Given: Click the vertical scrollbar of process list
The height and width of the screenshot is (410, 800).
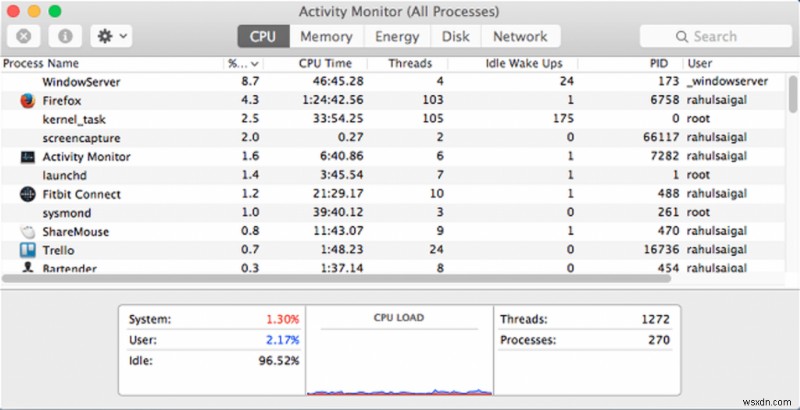Looking at the screenshot, I should click(792, 94).
